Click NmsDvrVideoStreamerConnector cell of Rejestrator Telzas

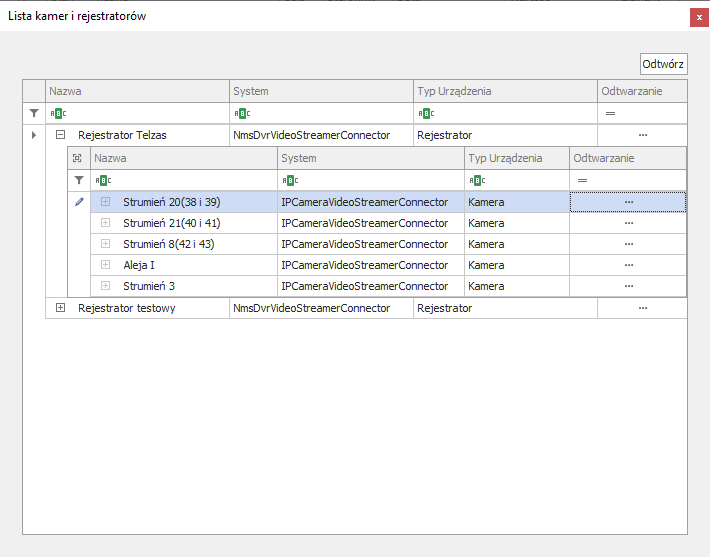[321, 135]
